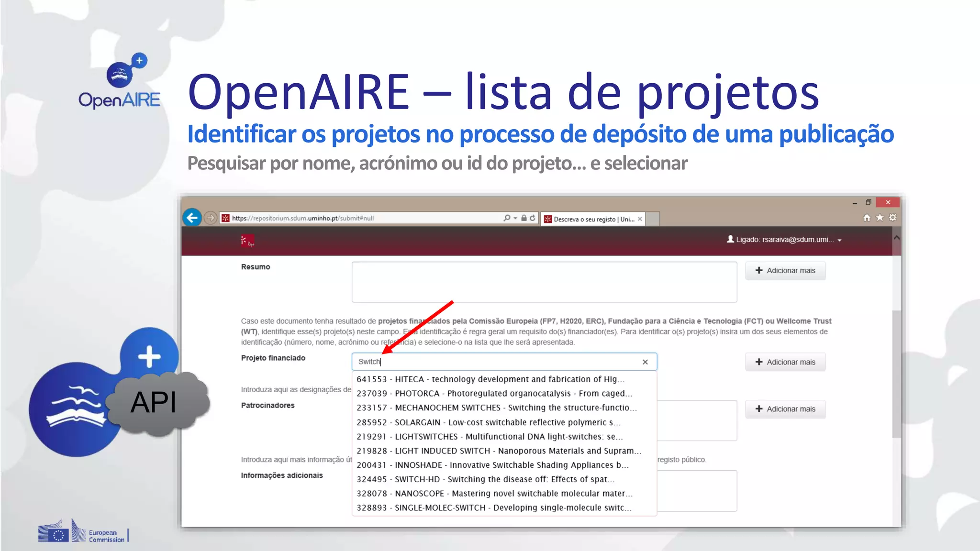Restore the browser window size
This screenshot has height=551, width=980.
pos(869,202)
